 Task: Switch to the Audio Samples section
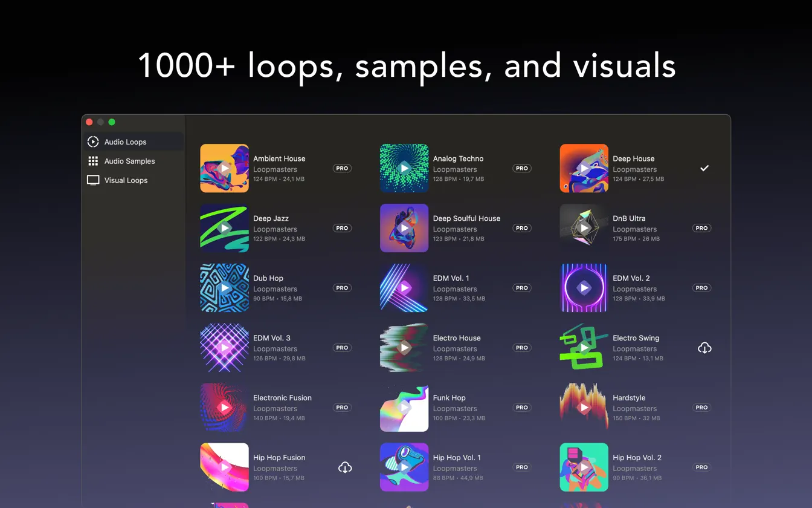coord(134,161)
